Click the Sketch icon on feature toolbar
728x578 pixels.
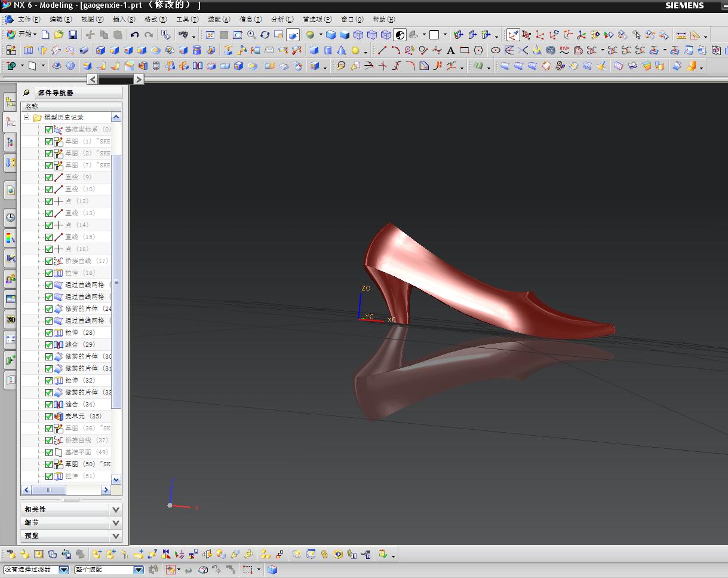11,50
